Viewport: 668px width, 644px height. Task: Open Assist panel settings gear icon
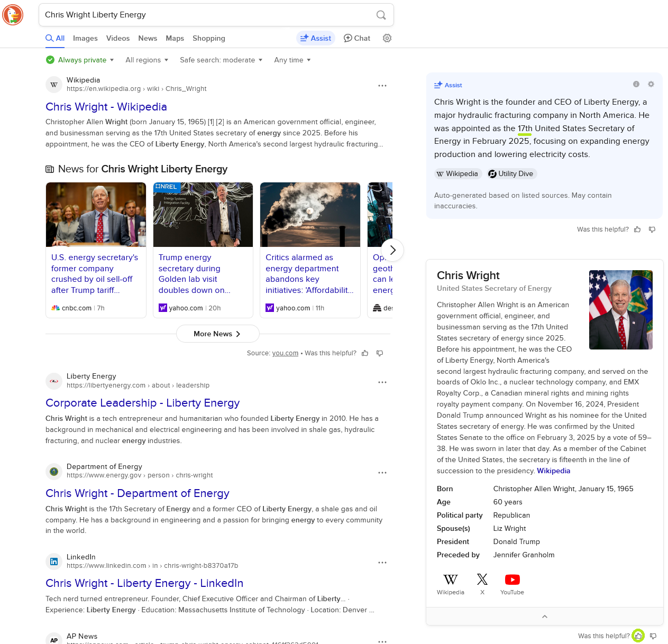651,84
